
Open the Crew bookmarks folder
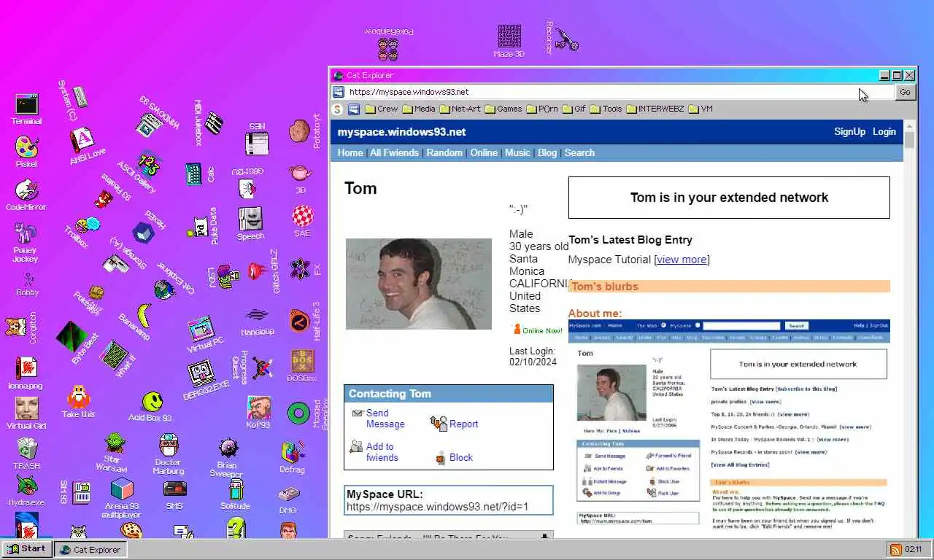click(382, 109)
